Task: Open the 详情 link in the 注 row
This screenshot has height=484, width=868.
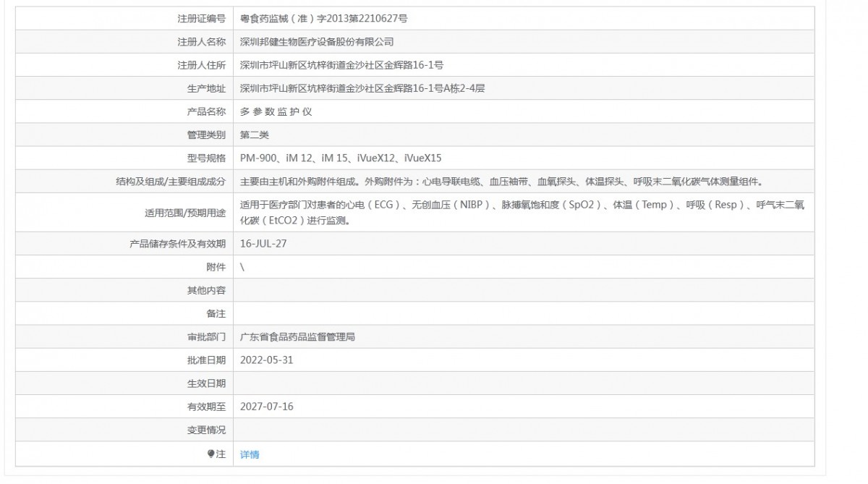Action: coord(250,454)
